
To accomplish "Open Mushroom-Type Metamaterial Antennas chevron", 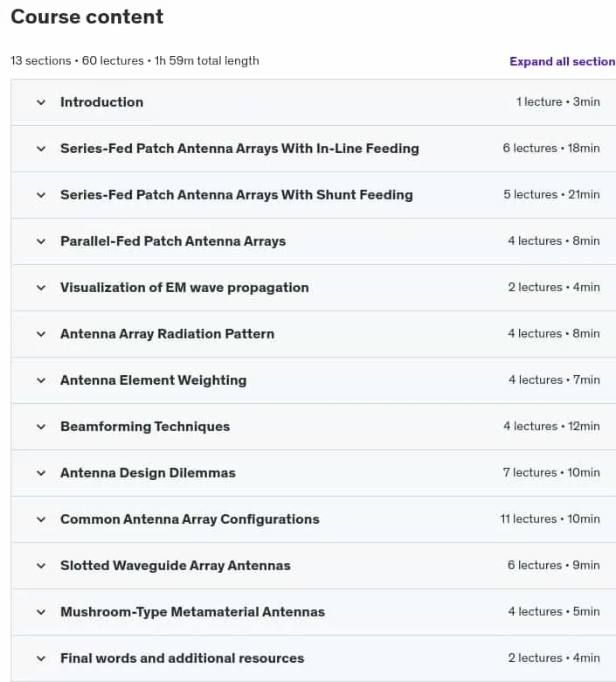I will point(41,612).
